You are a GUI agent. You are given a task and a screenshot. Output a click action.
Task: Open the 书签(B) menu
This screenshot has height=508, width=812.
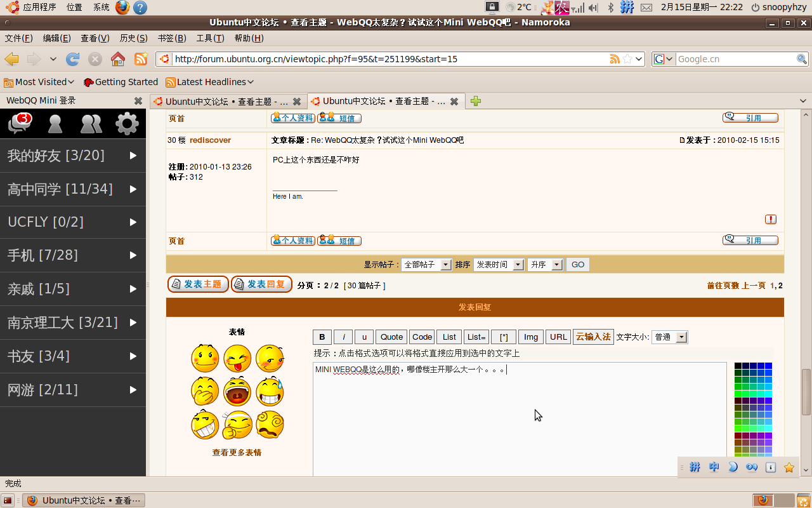pos(172,38)
